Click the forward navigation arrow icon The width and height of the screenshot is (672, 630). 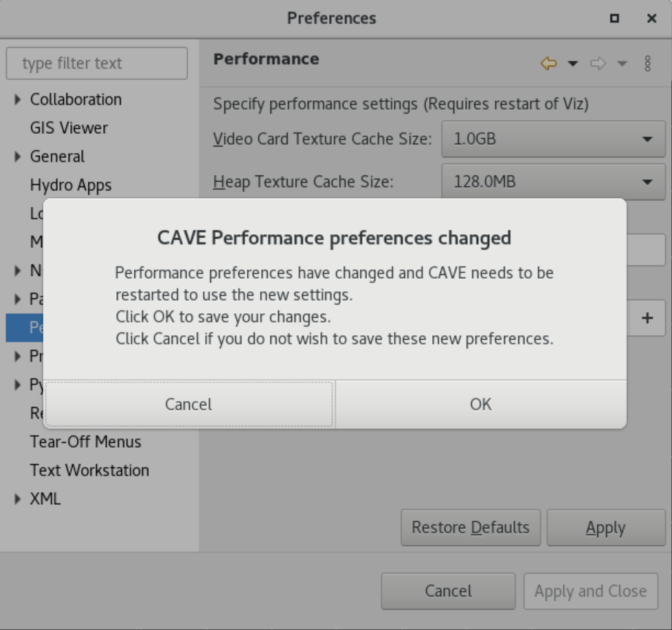coord(598,64)
